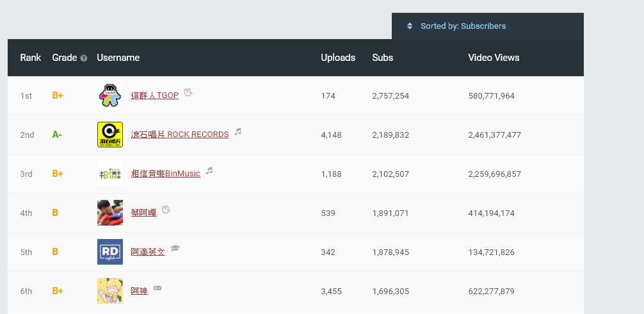Open the 滾石唱片 ROCK RECORDS channel link
This screenshot has width=644, height=314.
179,135
